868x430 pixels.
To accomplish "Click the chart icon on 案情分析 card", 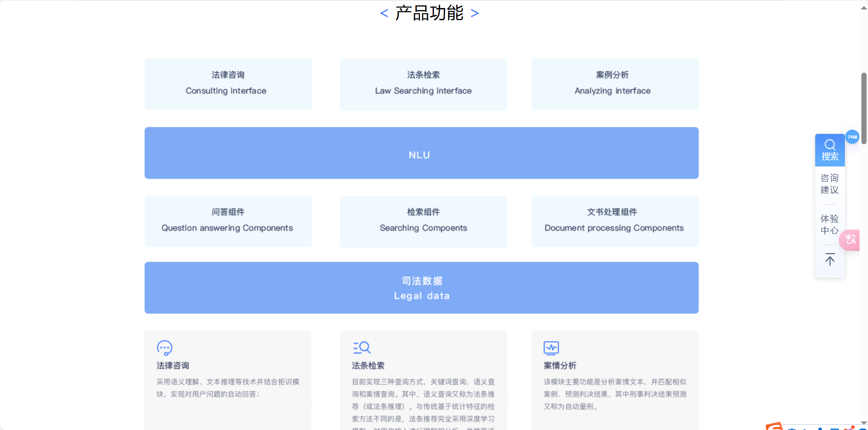I will pos(552,347).
